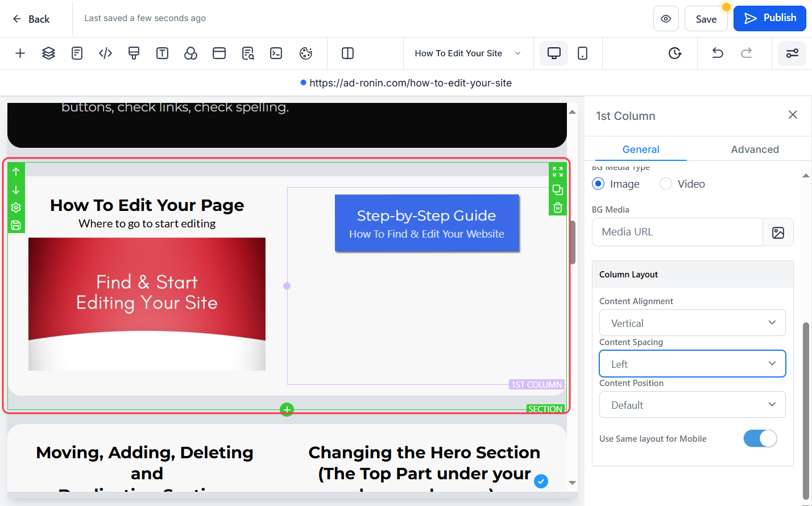
Task: Open the Content Spacing dropdown
Action: [x=693, y=364]
